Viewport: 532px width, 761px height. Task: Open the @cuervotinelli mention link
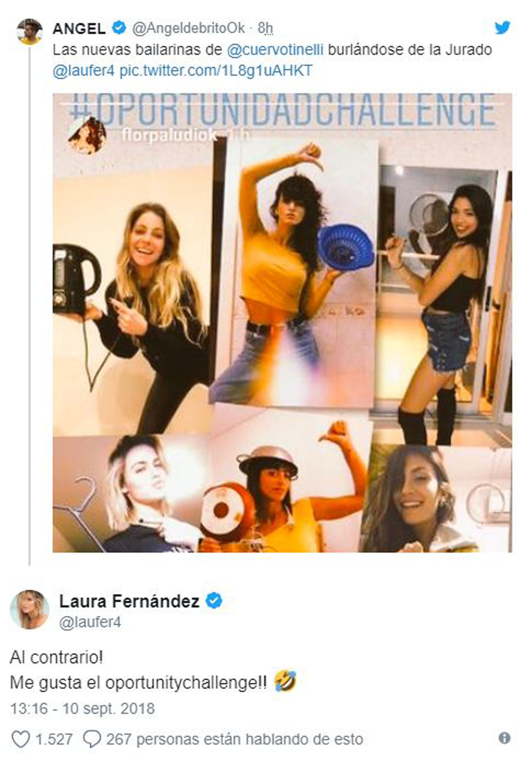click(x=275, y=50)
